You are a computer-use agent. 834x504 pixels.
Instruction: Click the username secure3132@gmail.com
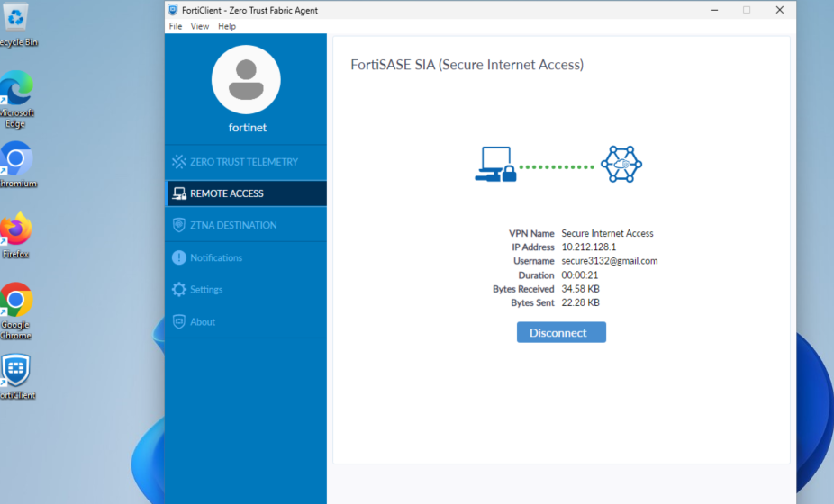tap(610, 261)
